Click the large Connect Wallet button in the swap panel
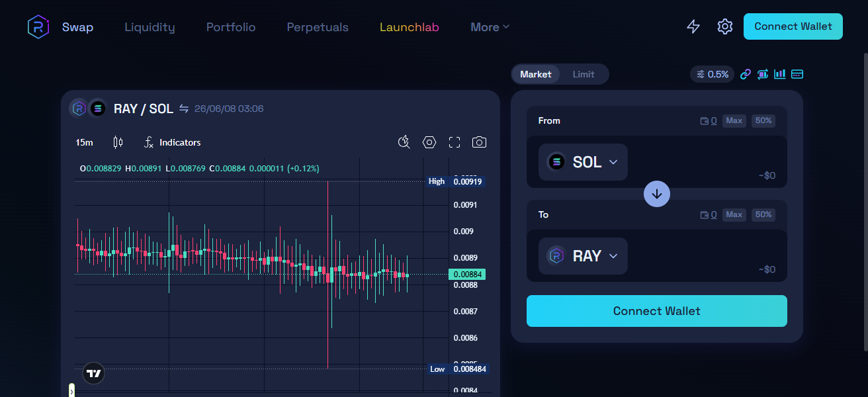This screenshot has height=397, width=868. pyautogui.click(x=657, y=311)
